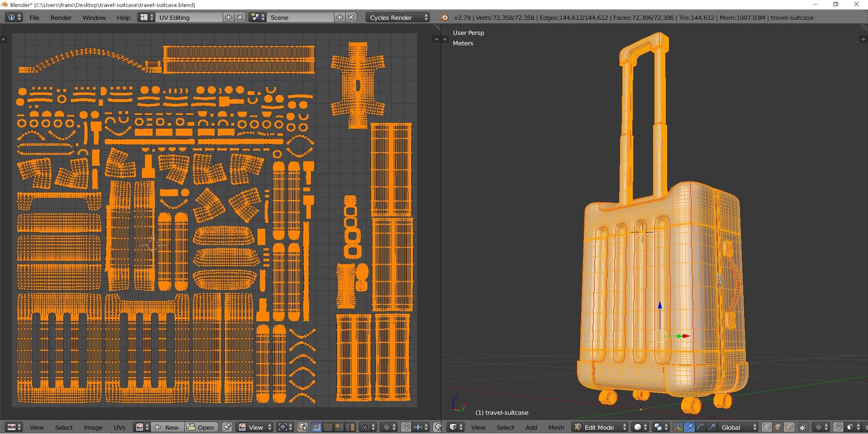This screenshot has height=434, width=868.
Task: Open the UV editor Select menu
Action: click(x=64, y=427)
